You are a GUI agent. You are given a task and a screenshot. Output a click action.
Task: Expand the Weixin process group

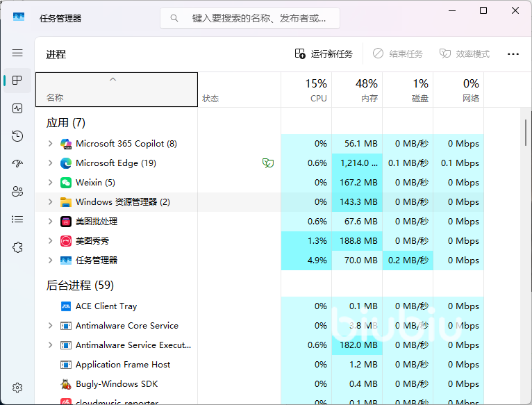click(50, 183)
